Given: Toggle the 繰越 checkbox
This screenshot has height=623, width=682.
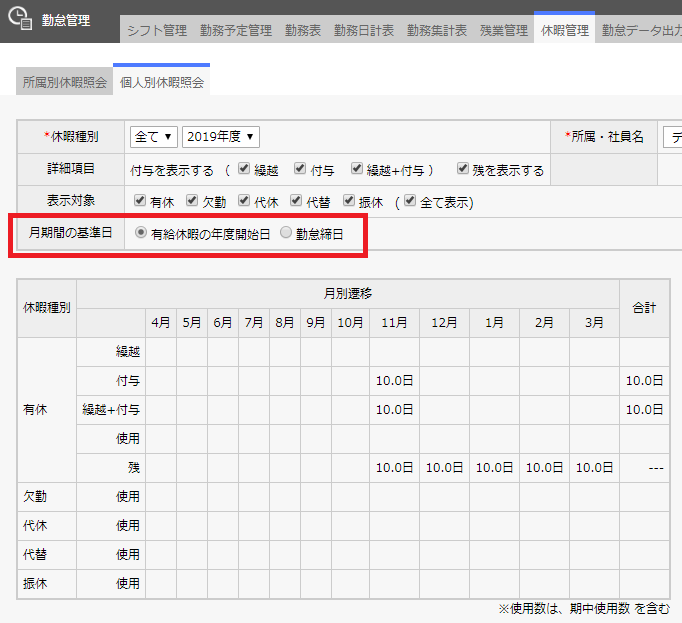Looking at the screenshot, I should tap(244, 170).
